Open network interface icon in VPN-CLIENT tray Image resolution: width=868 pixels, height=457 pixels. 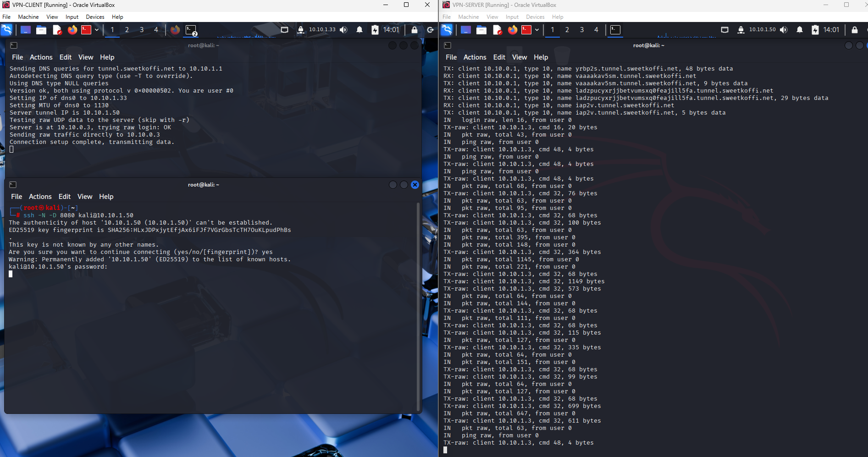click(284, 30)
